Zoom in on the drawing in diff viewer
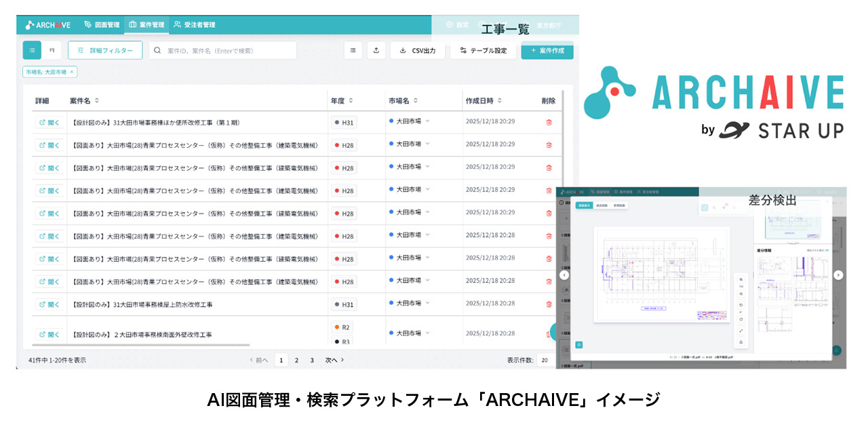Screen dimensions: 868x427 click(x=741, y=279)
